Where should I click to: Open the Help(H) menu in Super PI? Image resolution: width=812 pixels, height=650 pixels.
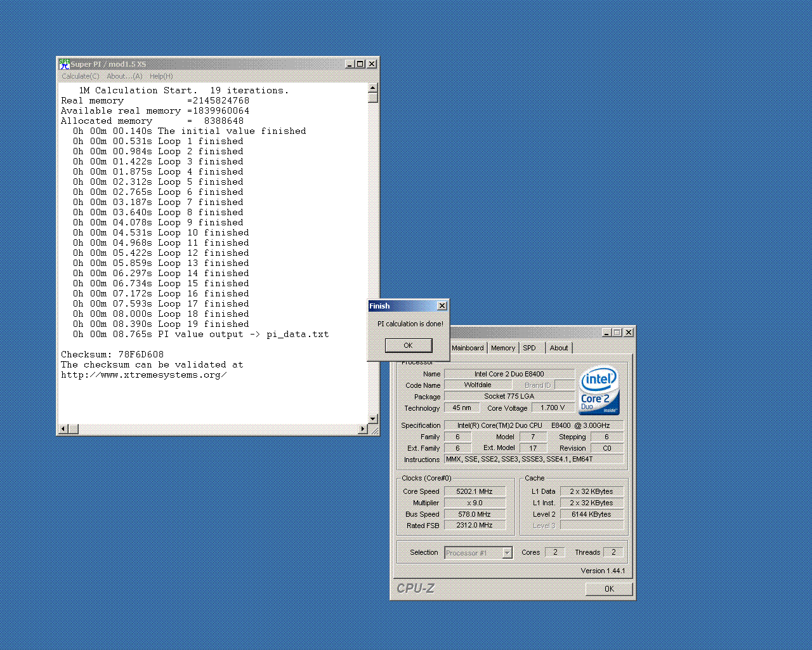coord(161,76)
